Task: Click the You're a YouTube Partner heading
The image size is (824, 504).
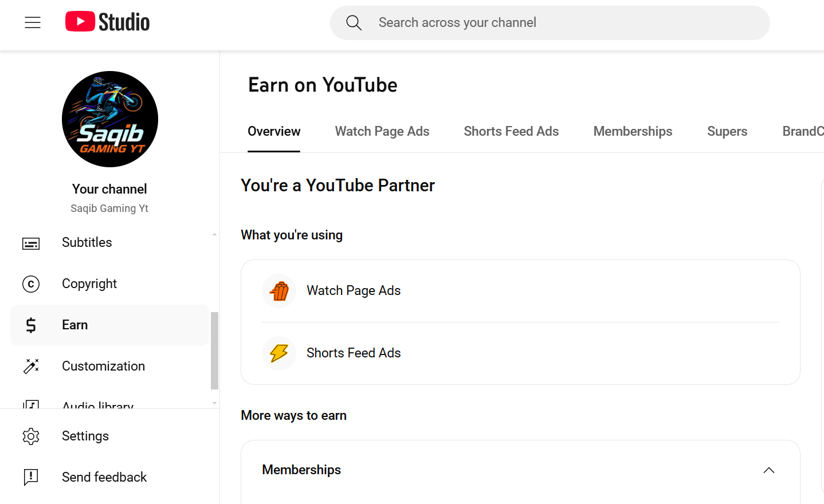Action: 338,186
